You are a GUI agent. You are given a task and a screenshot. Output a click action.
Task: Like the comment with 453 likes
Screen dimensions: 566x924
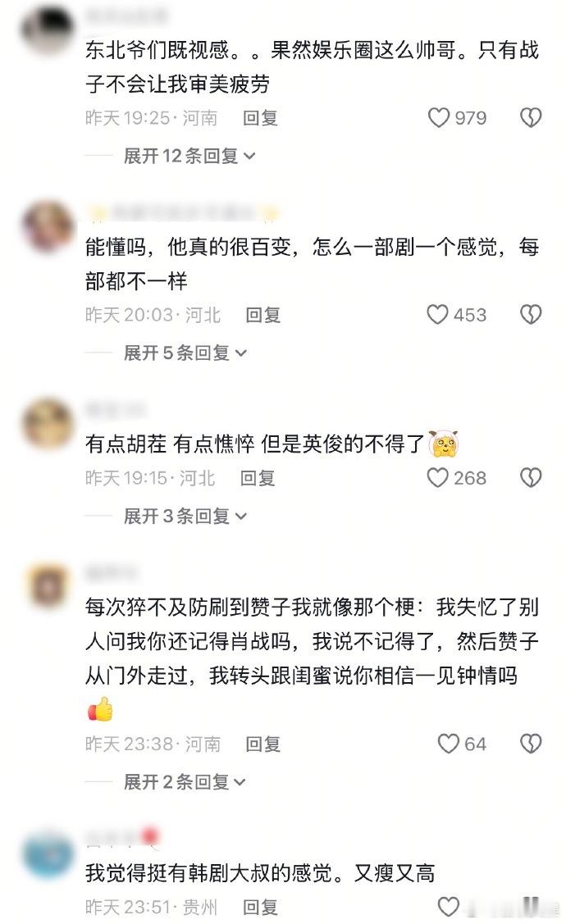437,315
